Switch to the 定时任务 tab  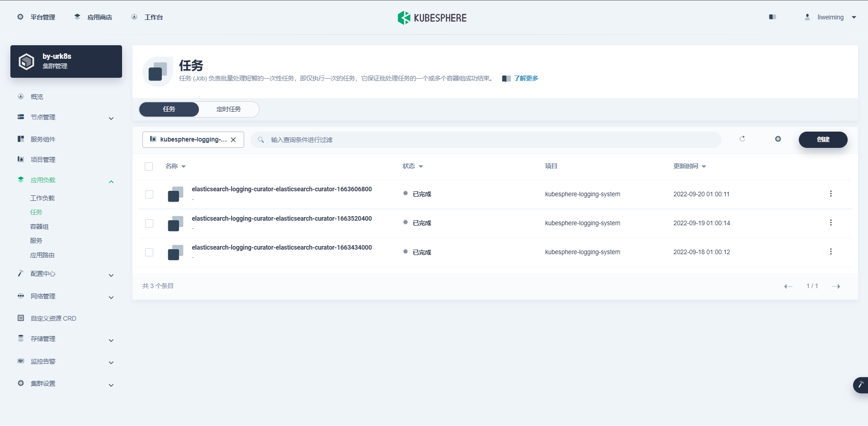[x=229, y=109]
